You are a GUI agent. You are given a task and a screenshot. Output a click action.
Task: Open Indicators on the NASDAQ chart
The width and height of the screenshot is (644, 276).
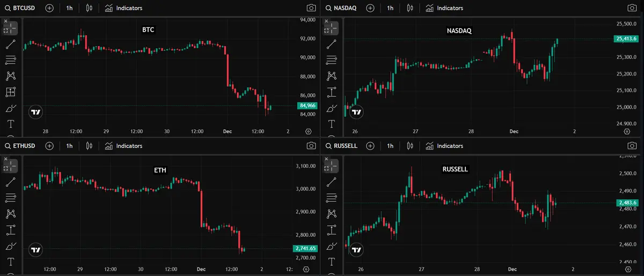point(444,8)
